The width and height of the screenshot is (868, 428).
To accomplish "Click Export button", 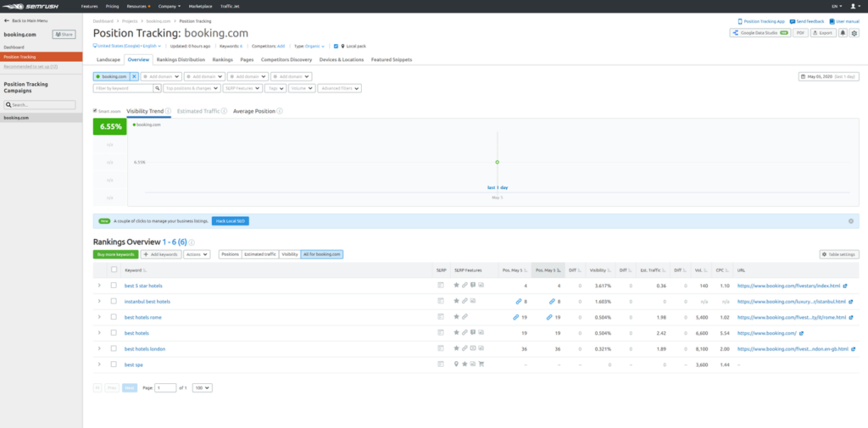I will pyautogui.click(x=823, y=33).
